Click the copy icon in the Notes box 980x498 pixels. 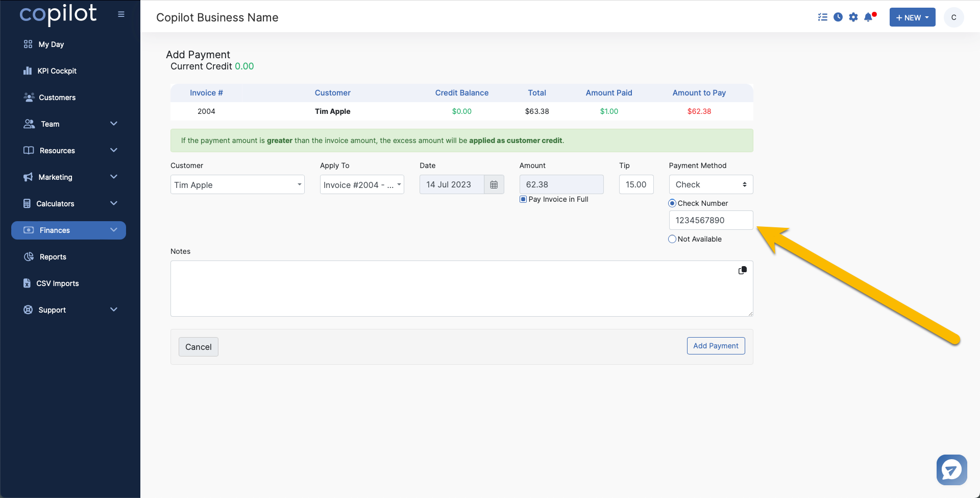743,270
